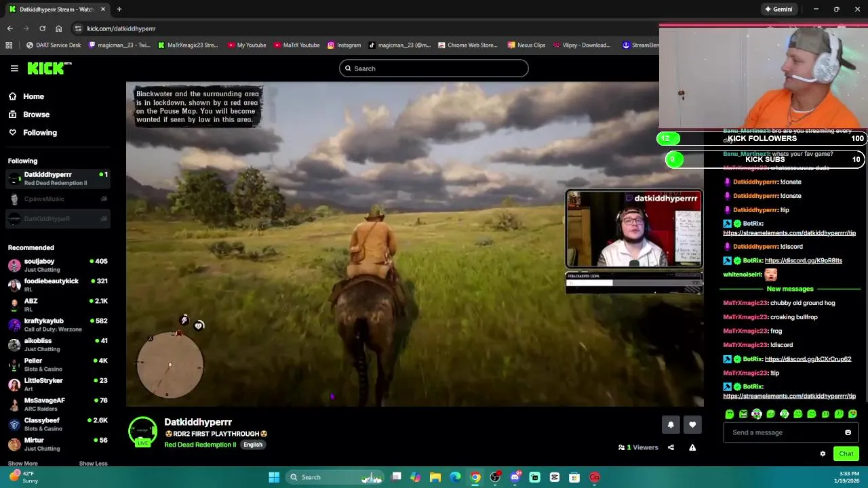Open My Youtube bookmark
The width and height of the screenshot is (868, 488).
[247, 45]
